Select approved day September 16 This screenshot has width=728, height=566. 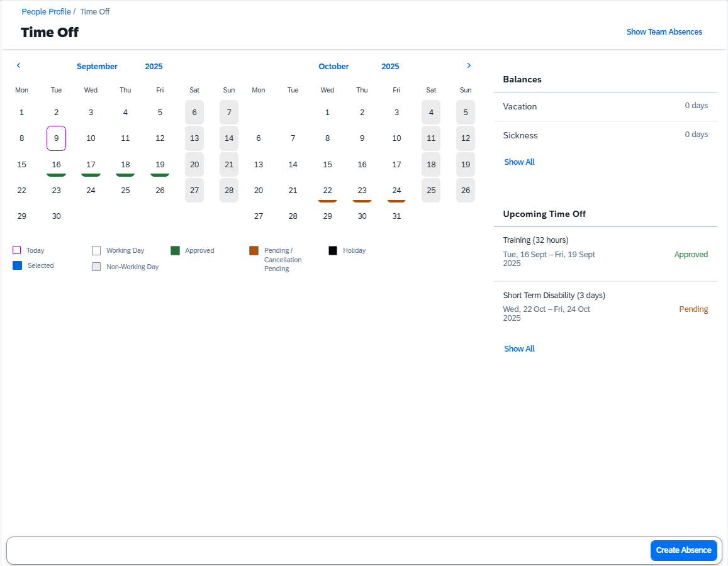click(57, 165)
